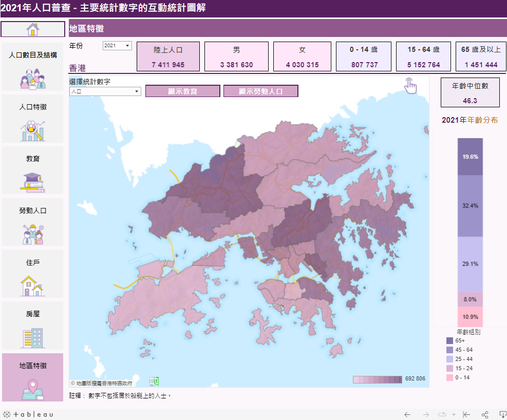The width and height of the screenshot is (507, 420).
Task: Click the pointing hand hint icon
Action: (410, 86)
